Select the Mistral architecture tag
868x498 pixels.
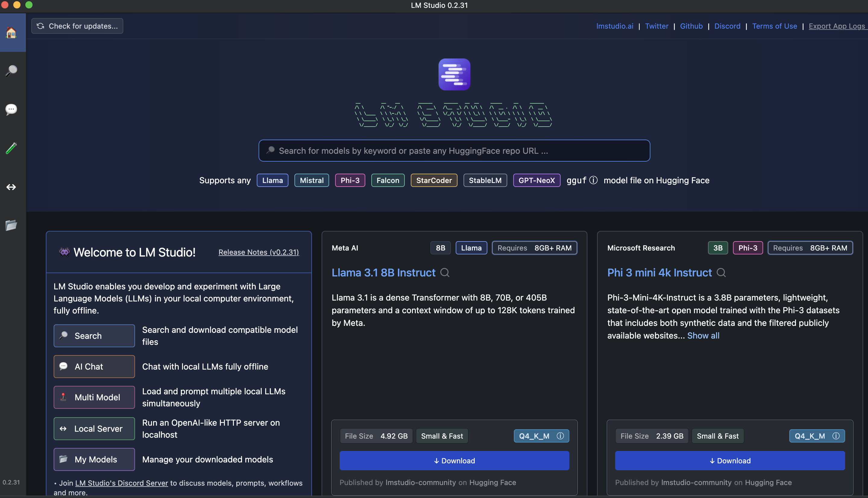(x=311, y=180)
